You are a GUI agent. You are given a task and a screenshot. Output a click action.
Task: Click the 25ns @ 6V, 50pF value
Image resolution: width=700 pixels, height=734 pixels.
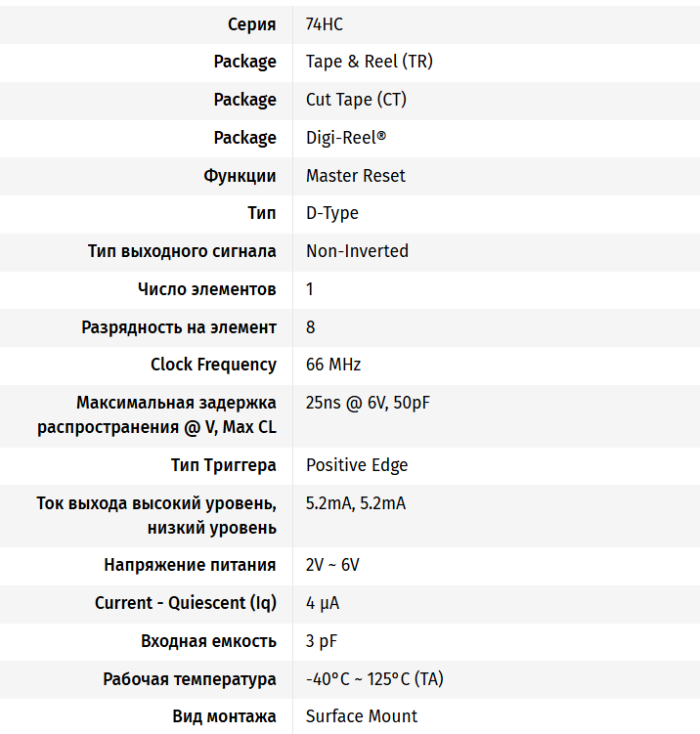click(368, 403)
